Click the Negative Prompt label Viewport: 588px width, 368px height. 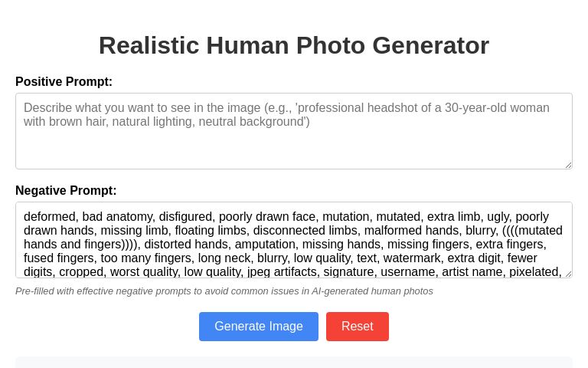point(66,191)
